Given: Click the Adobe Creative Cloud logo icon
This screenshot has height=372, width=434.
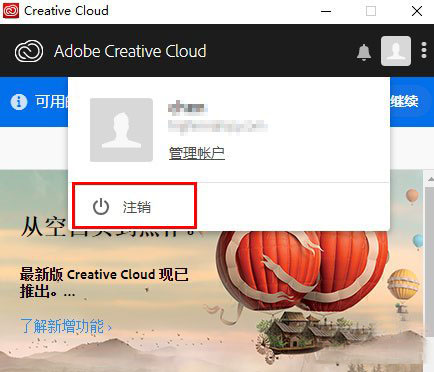Looking at the screenshot, I should pos(29,51).
